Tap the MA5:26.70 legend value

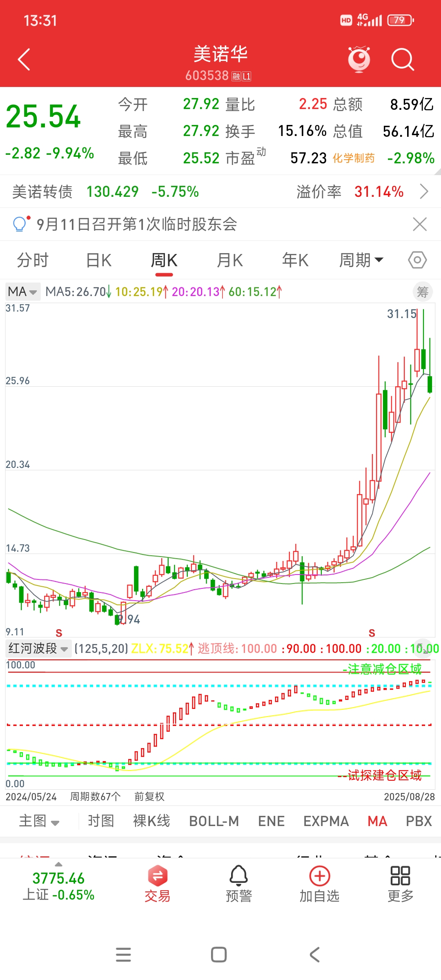pos(78,292)
